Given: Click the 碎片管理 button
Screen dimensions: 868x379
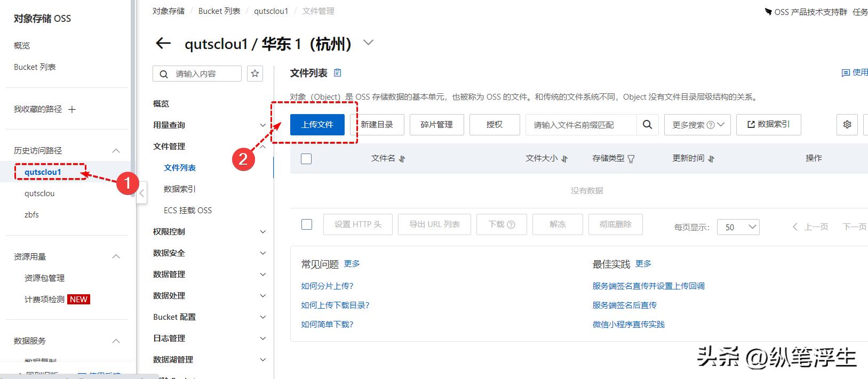Looking at the screenshot, I should (x=437, y=125).
